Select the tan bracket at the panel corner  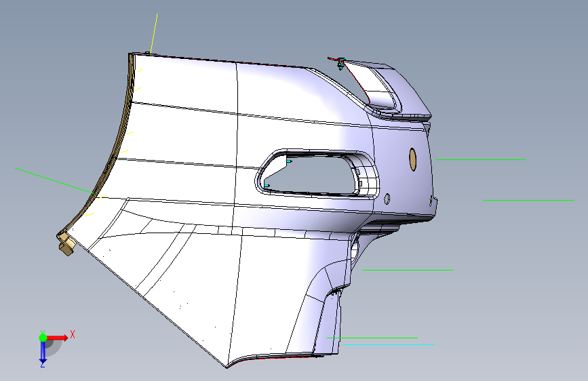click(66, 243)
